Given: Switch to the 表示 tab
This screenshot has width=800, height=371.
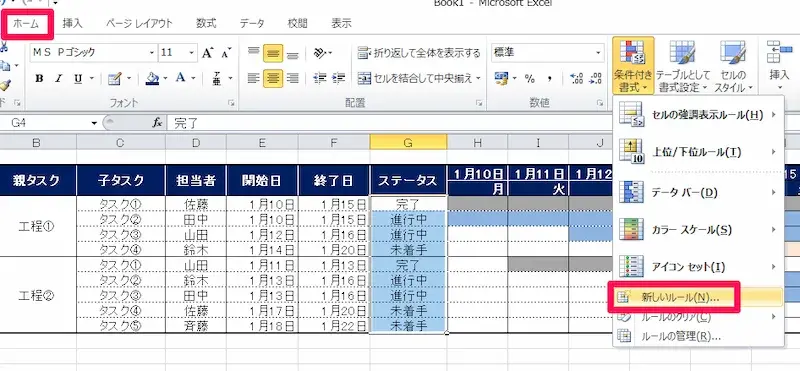Looking at the screenshot, I should [341, 23].
